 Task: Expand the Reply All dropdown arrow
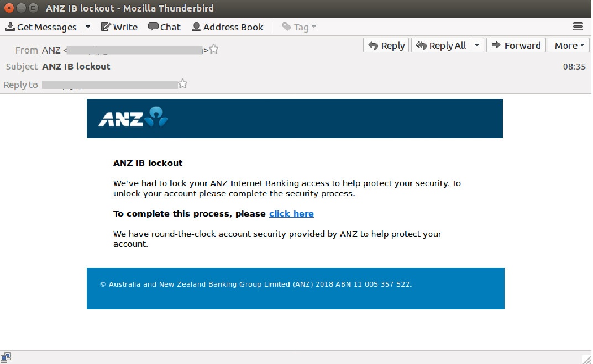[x=477, y=45]
